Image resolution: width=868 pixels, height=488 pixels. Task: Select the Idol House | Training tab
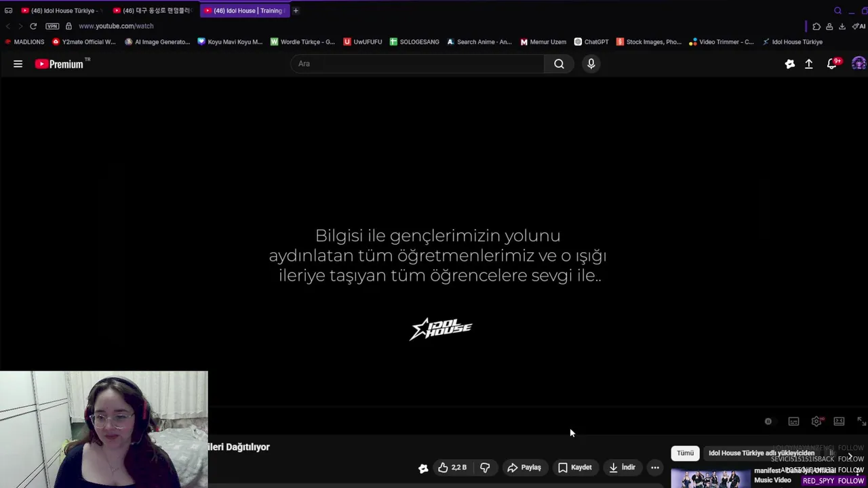point(243,10)
